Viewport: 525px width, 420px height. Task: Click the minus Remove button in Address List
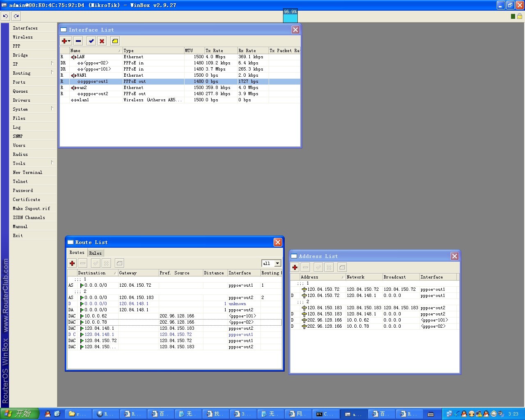(x=306, y=267)
